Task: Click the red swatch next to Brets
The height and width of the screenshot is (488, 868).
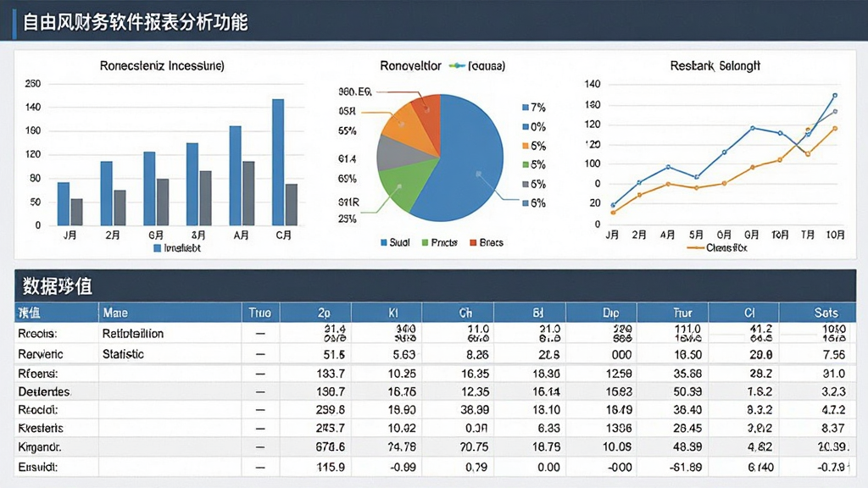Action: coord(473,243)
